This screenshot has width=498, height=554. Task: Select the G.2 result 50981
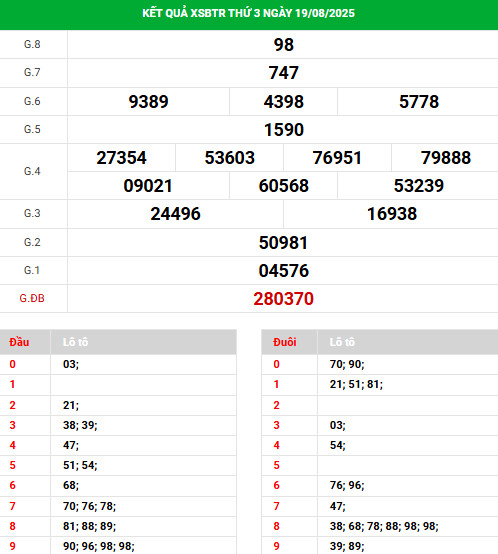[x=284, y=243]
